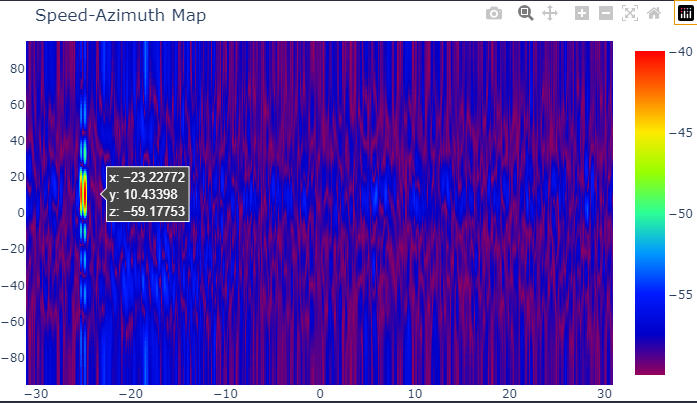
Task: Click the colorbar gradient scale
Action: point(650,213)
